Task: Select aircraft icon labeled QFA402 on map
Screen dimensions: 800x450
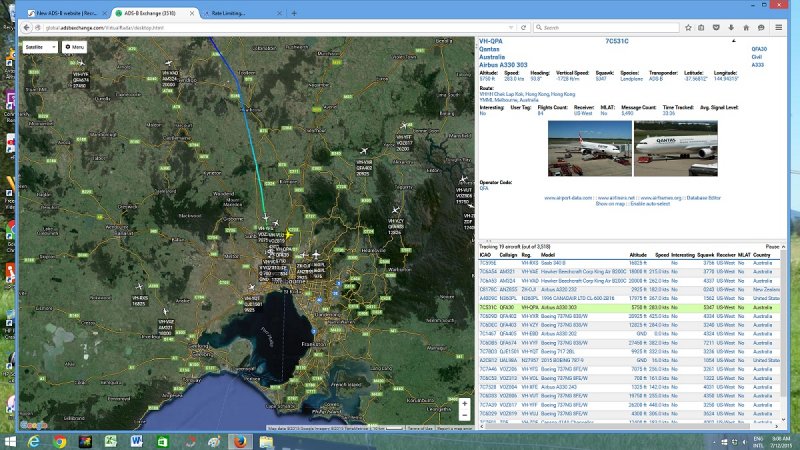Action: click(x=364, y=151)
